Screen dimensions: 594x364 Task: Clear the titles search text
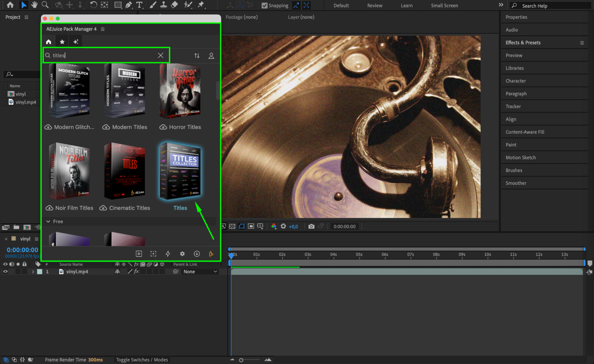click(160, 55)
